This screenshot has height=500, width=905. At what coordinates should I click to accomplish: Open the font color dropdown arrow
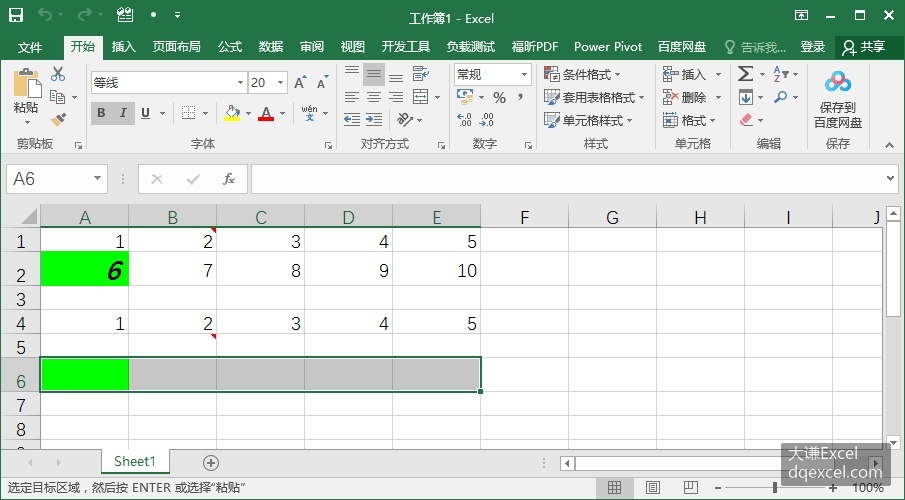(x=282, y=114)
